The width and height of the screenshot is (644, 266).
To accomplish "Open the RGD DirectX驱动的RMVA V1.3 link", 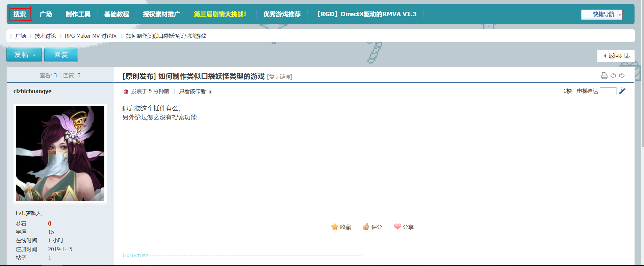I will 366,14.
